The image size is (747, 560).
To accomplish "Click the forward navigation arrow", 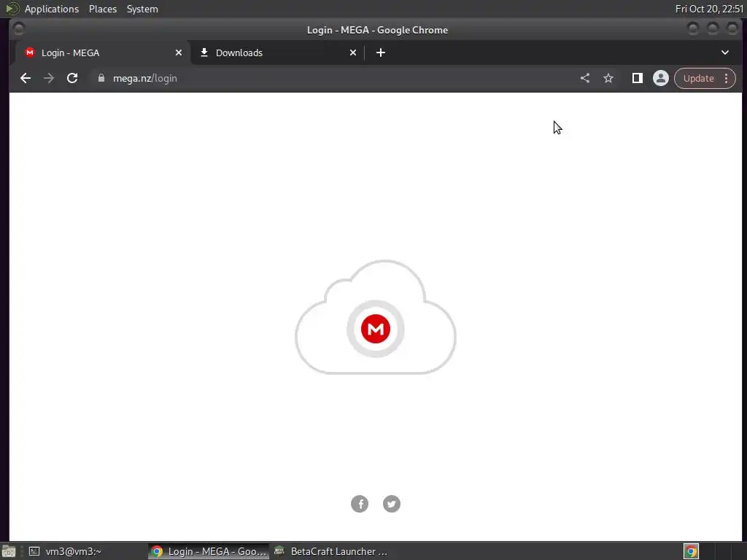I will (x=49, y=78).
